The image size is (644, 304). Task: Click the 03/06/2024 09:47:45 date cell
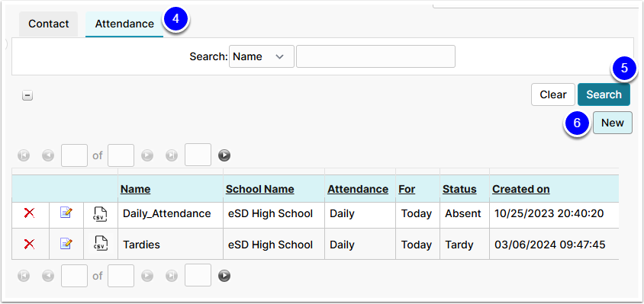point(554,245)
